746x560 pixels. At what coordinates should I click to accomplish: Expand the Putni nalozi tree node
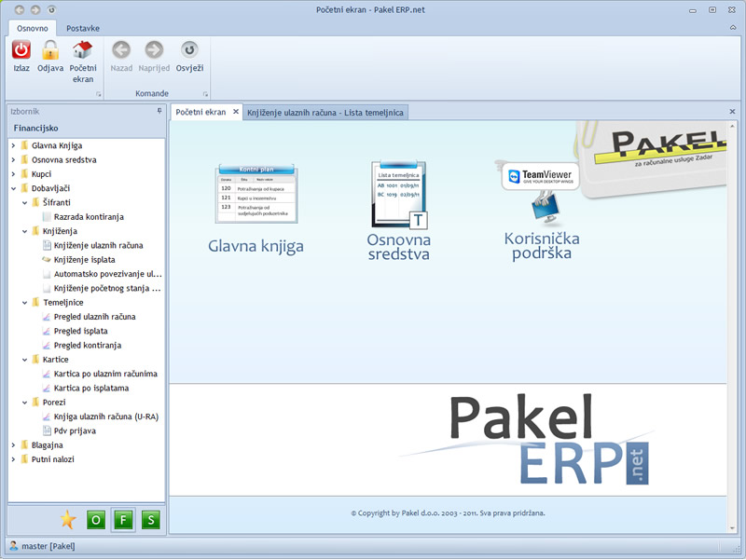pos(13,459)
